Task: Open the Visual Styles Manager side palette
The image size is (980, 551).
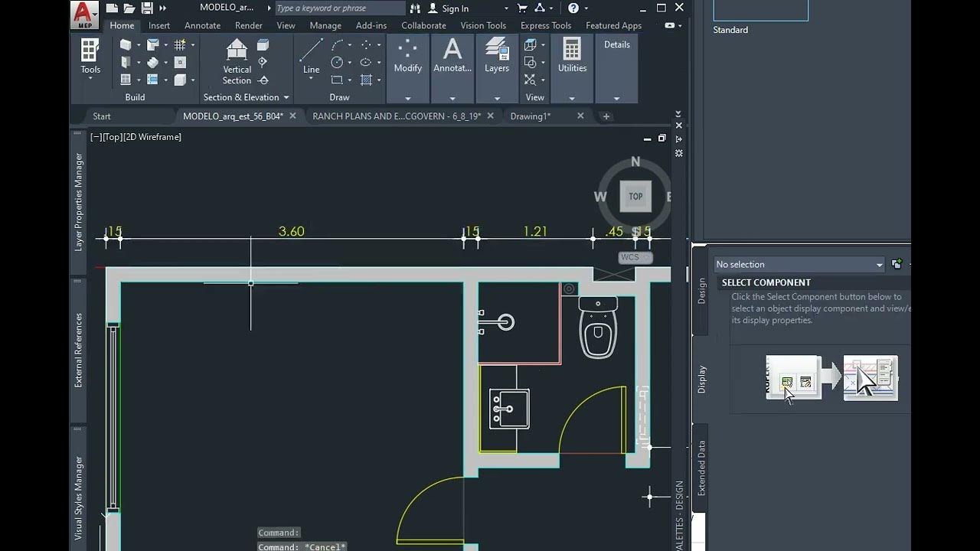Action: pyautogui.click(x=78, y=498)
